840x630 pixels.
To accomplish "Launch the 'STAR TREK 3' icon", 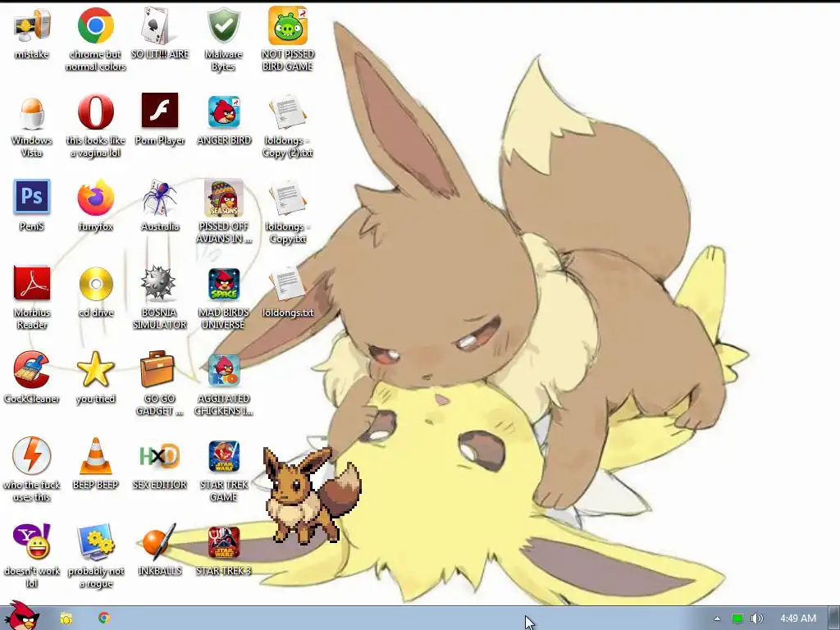I will [224, 543].
